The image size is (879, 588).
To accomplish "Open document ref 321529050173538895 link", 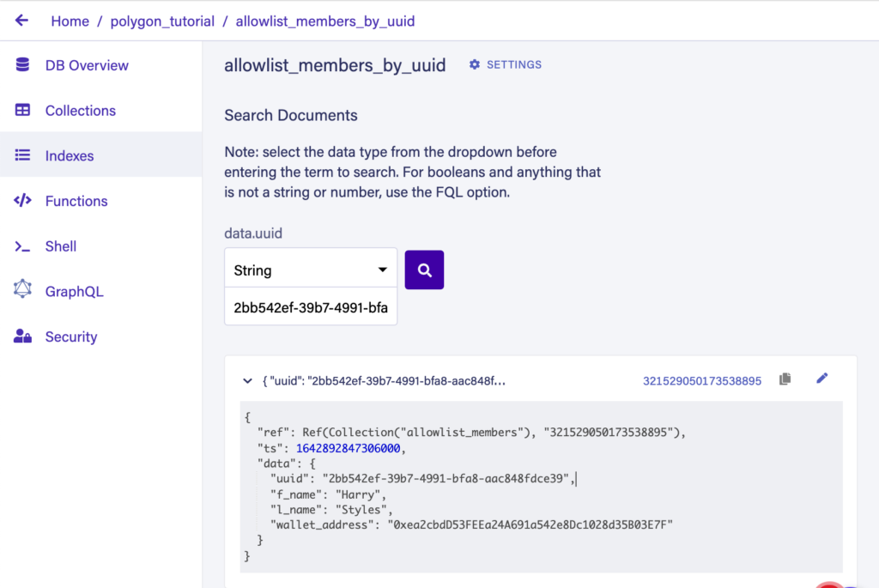I will click(x=701, y=381).
